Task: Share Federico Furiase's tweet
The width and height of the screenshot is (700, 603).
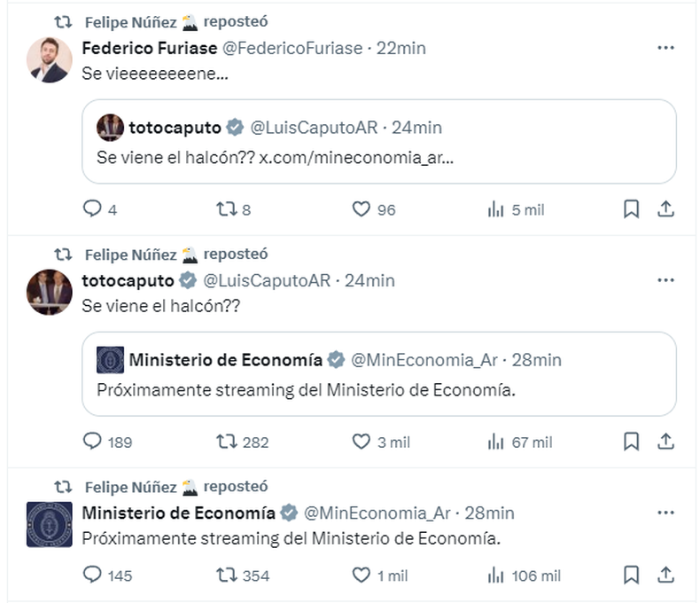Action: [666, 209]
